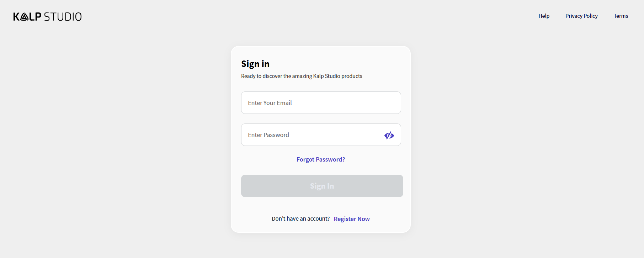Click the Forgot Password? link
The height and width of the screenshot is (258, 644).
pyautogui.click(x=321, y=159)
